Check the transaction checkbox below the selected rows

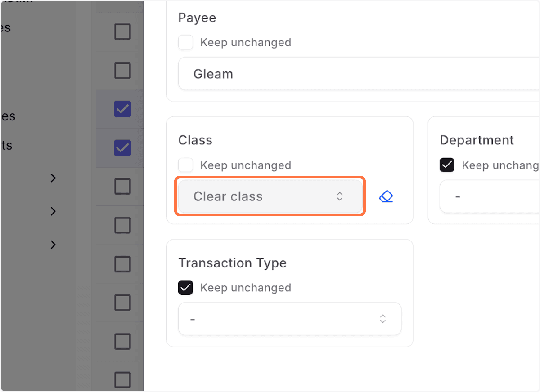point(122,187)
